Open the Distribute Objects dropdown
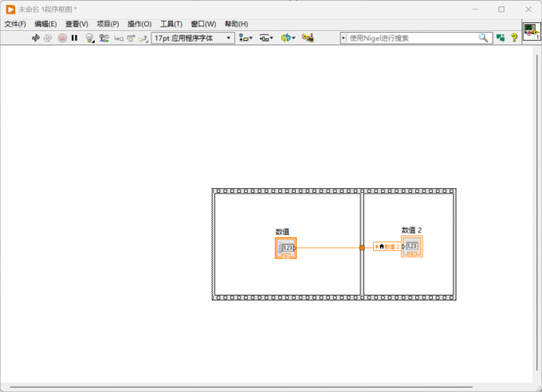 (266, 38)
